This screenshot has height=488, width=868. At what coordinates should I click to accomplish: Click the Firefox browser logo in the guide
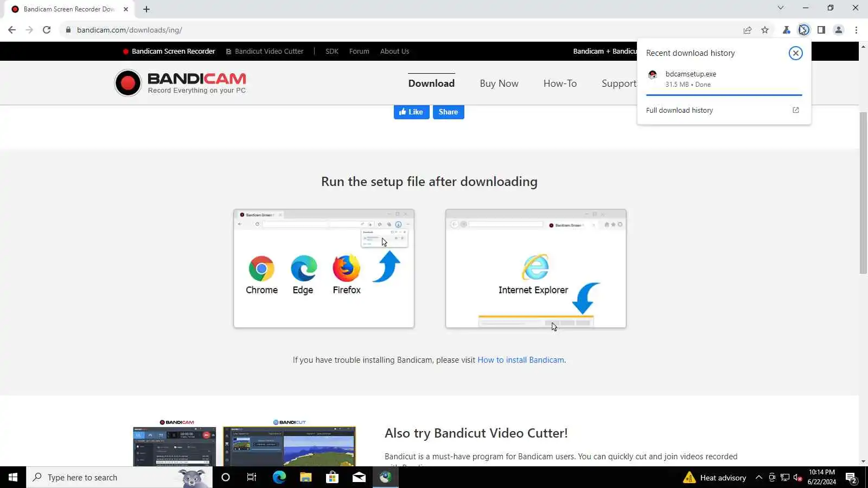click(346, 268)
